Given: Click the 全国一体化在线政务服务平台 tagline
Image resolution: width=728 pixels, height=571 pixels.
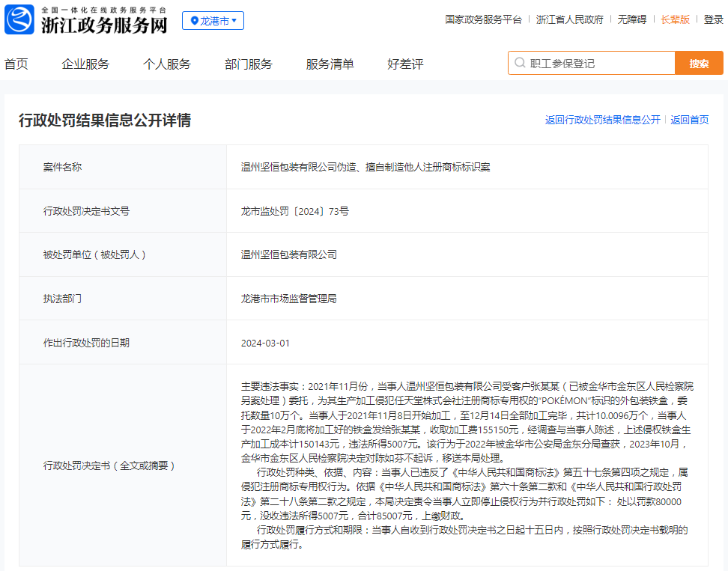Looking at the screenshot, I should point(103,10).
